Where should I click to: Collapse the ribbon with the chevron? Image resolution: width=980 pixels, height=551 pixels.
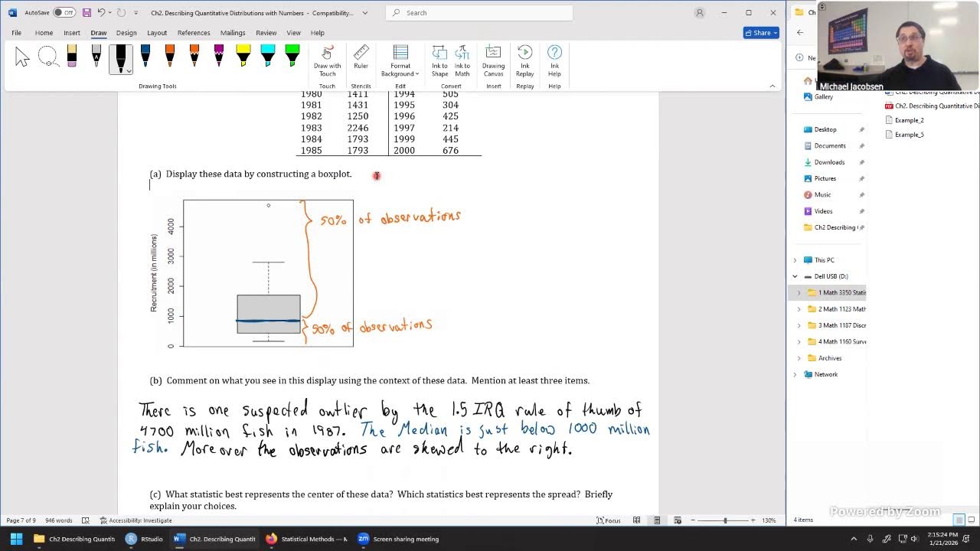click(772, 86)
